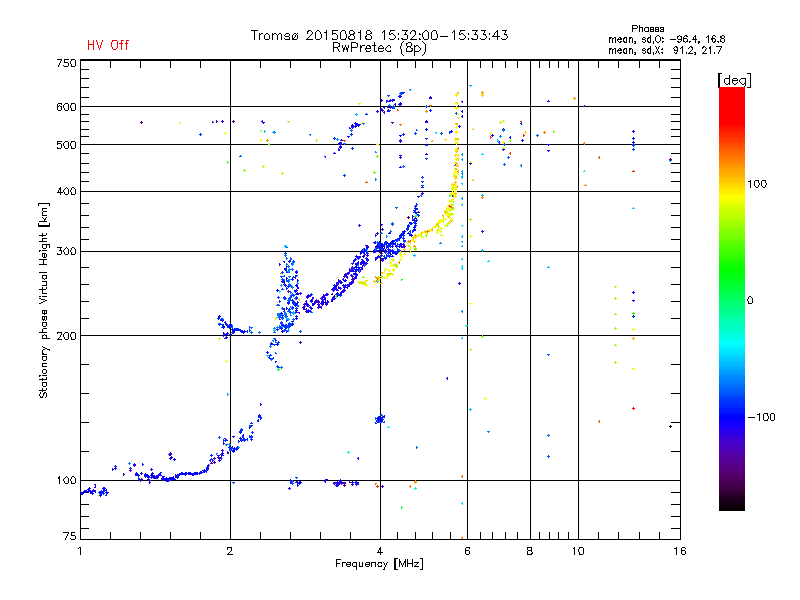Viewport: 800px width, 600px height.
Task: Click the colorbar '0' tick label
Action: pos(750,301)
